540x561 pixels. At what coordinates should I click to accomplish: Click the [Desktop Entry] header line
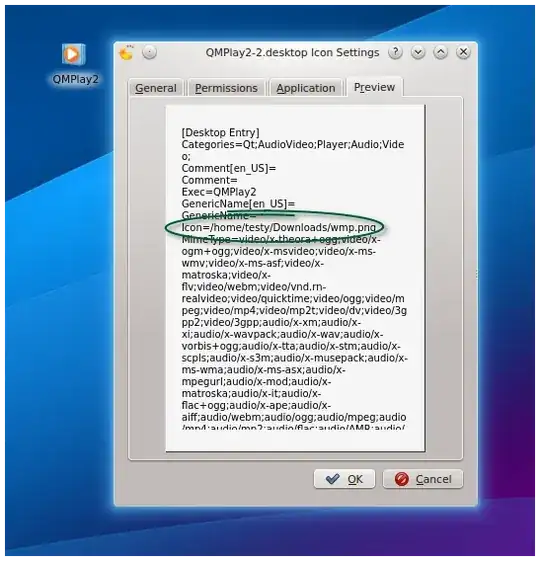(x=220, y=133)
